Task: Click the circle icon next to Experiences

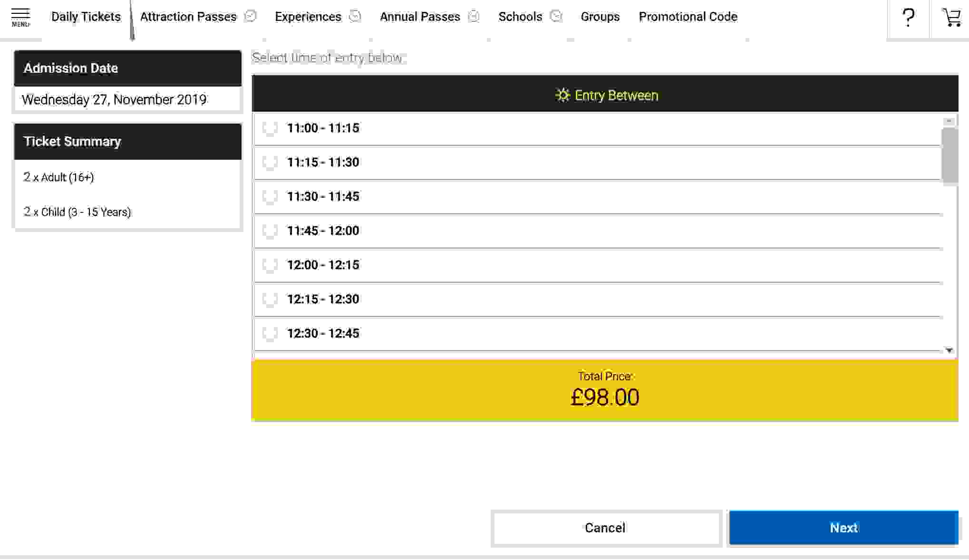Action: coord(355,17)
